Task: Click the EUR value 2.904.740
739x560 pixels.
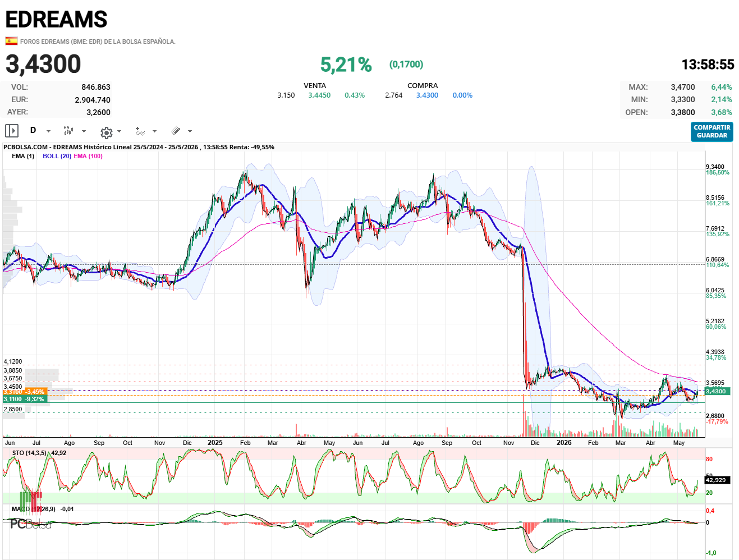Action: [93, 100]
